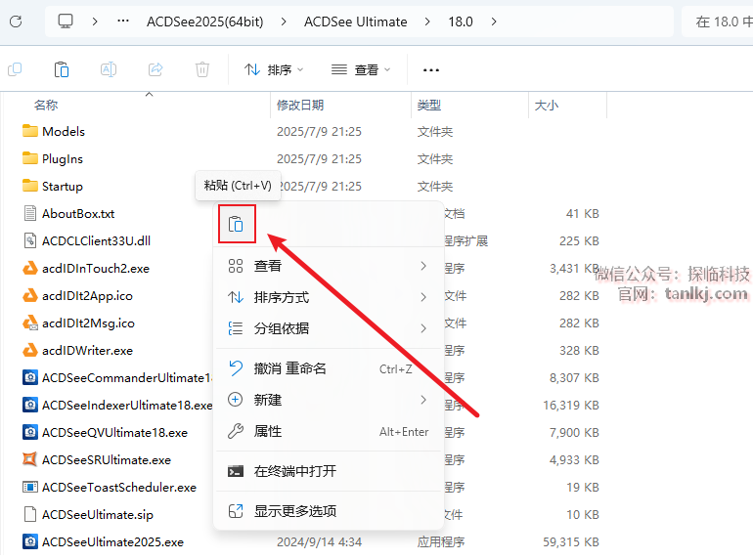
Task: Select ACDSeeUltimate.sip file
Action: tap(98, 514)
